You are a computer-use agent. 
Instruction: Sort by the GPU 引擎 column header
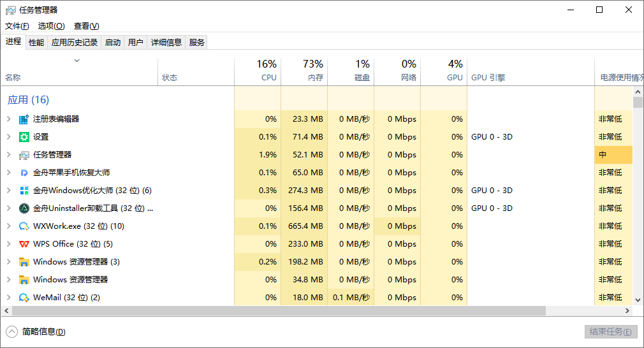point(531,71)
